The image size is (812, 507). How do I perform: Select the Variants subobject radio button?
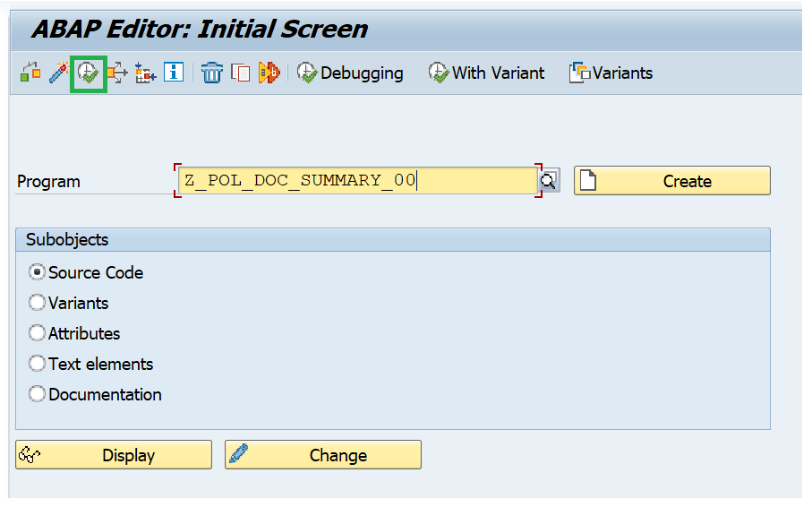[37, 303]
